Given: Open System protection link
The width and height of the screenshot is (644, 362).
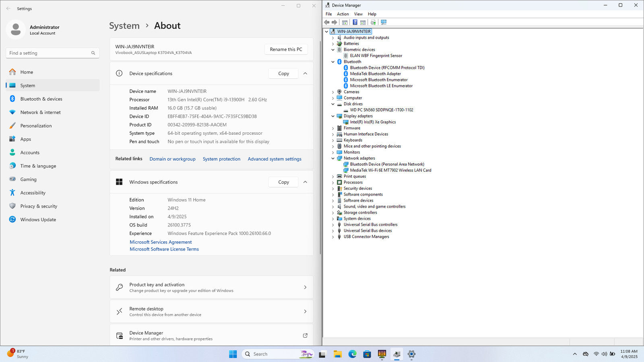Looking at the screenshot, I should (x=221, y=159).
